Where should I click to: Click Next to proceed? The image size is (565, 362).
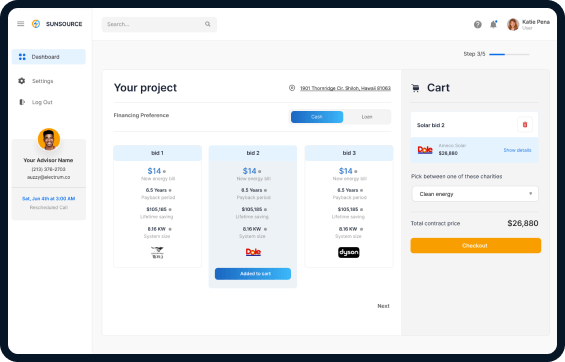pyautogui.click(x=383, y=306)
